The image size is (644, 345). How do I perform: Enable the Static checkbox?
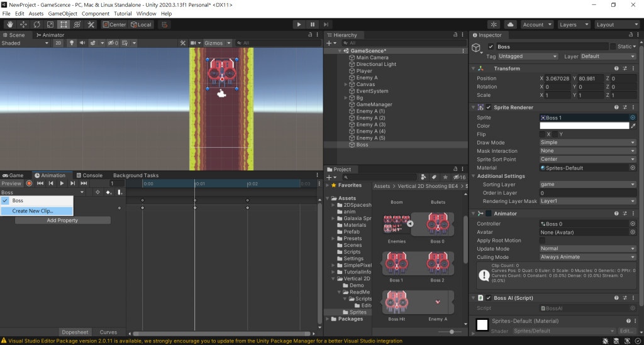click(613, 47)
